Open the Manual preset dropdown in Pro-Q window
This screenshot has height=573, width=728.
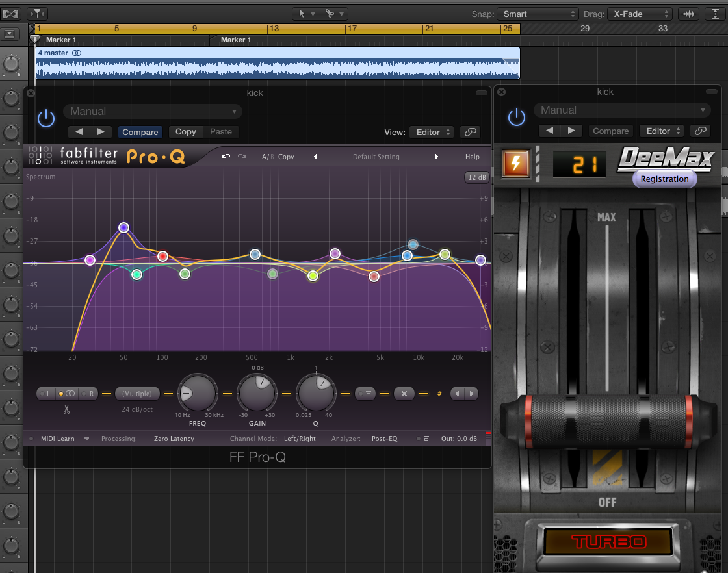(x=153, y=111)
